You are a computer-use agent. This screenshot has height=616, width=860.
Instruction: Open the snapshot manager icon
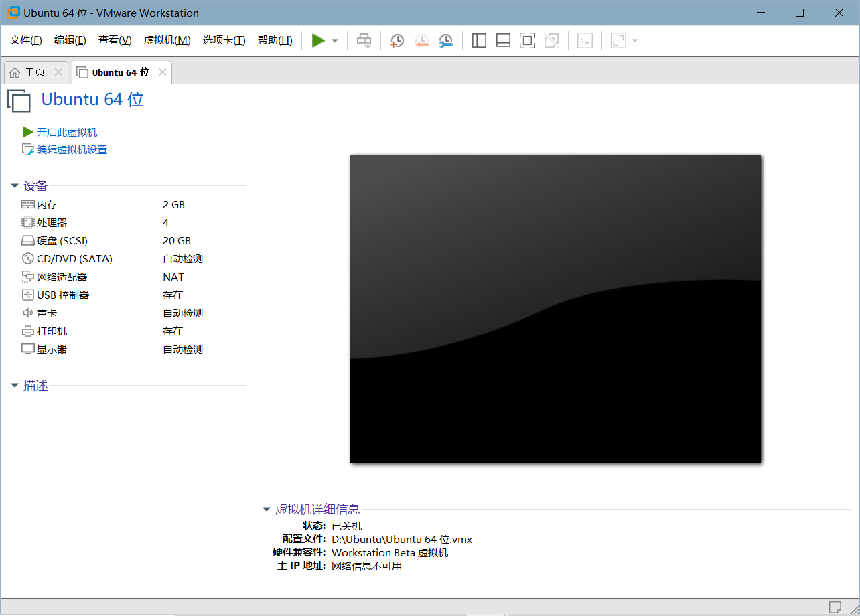(x=445, y=41)
